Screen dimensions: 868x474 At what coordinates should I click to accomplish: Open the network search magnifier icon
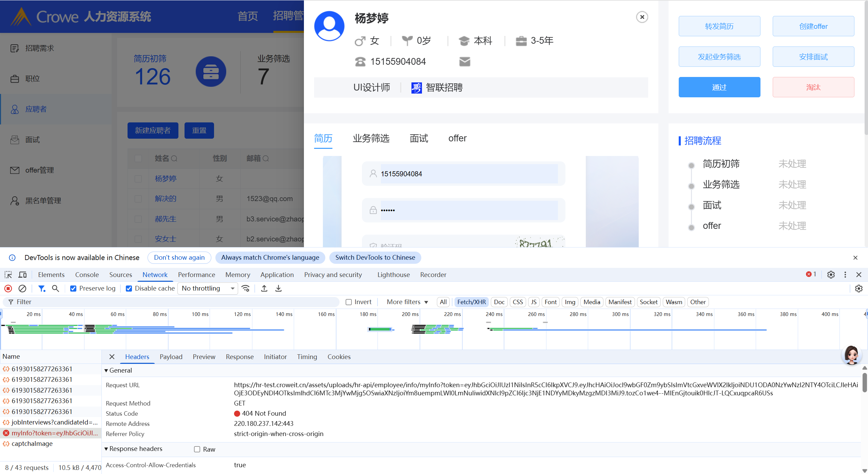(x=55, y=289)
